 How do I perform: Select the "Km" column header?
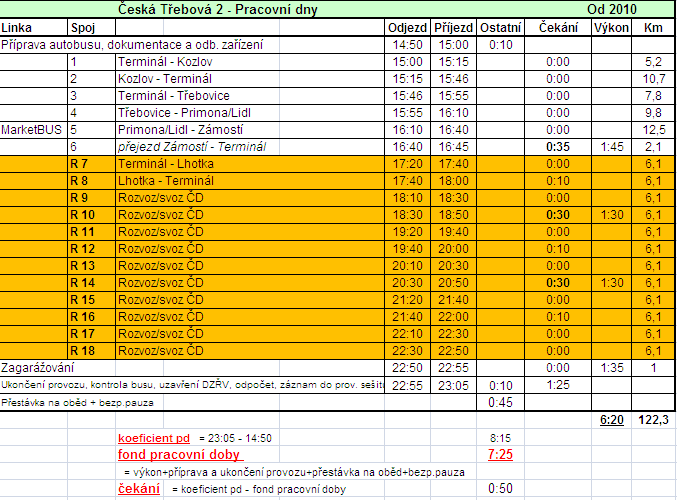[653, 28]
